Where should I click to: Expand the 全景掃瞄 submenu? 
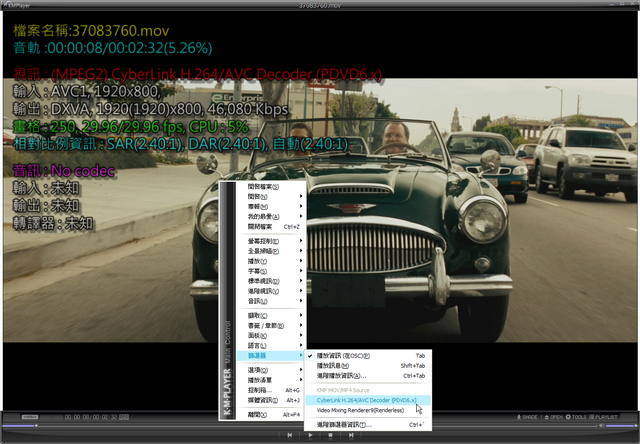click(271, 251)
